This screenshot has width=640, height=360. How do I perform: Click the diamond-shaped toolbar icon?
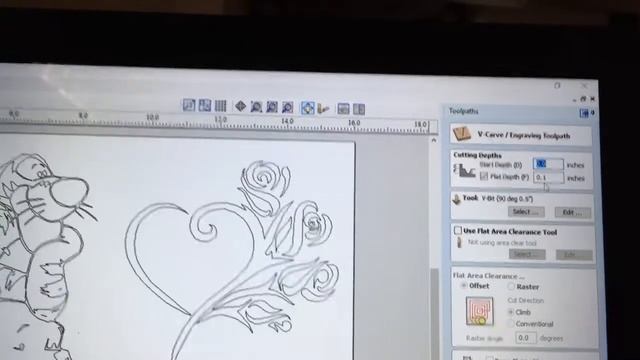pyautogui.click(x=240, y=107)
